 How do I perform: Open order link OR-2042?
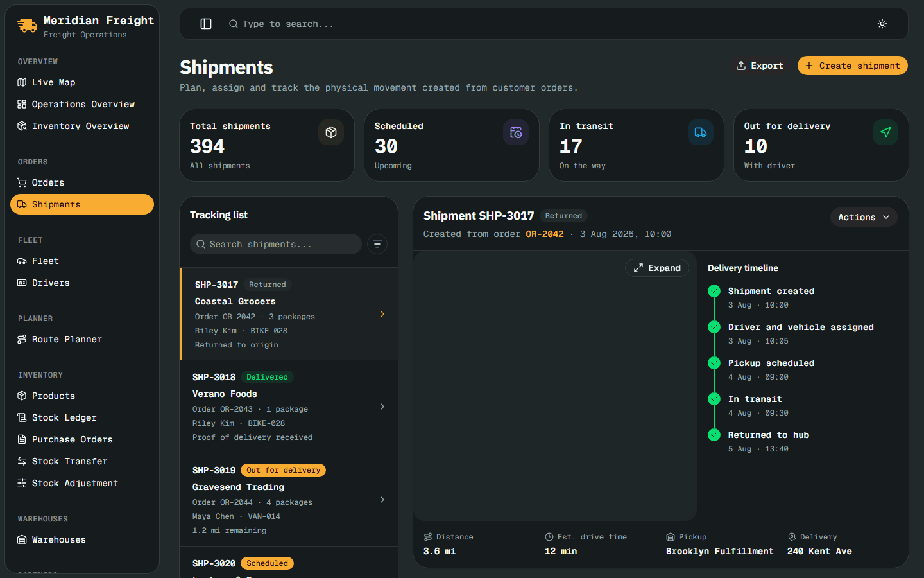pos(544,234)
